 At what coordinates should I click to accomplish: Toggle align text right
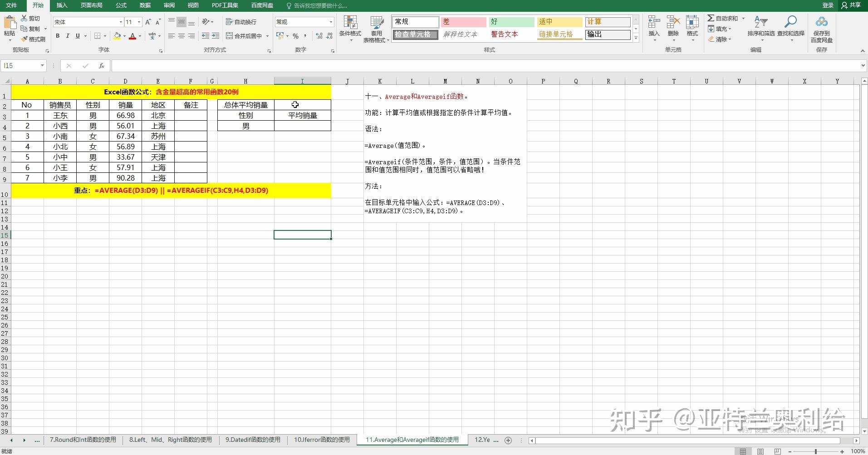[191, 36]
